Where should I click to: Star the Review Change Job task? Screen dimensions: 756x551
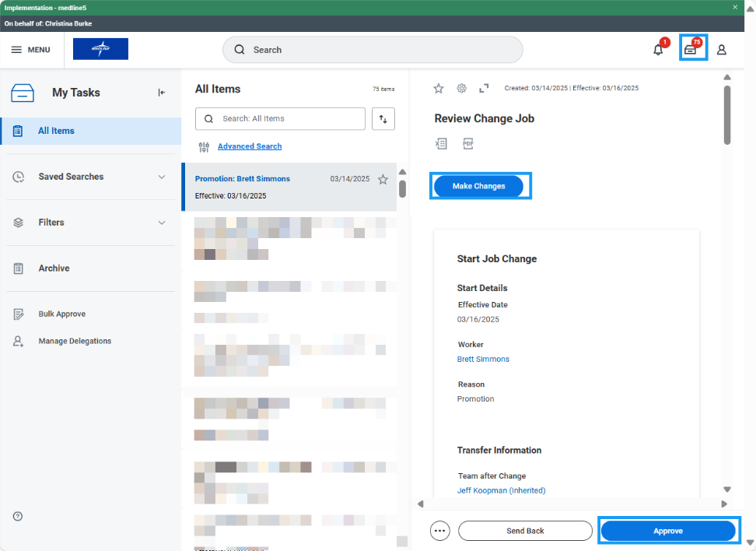(x=439, y=89)
